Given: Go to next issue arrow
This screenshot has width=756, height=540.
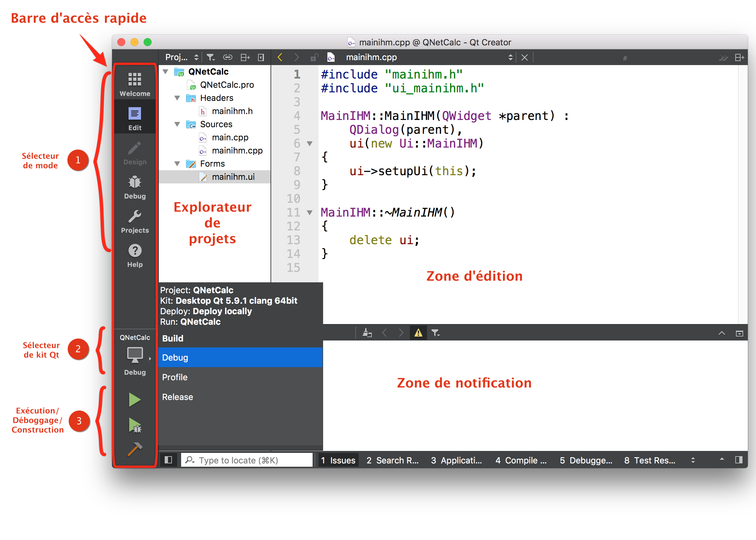Looking at the screenshot, I should point(401,333).
